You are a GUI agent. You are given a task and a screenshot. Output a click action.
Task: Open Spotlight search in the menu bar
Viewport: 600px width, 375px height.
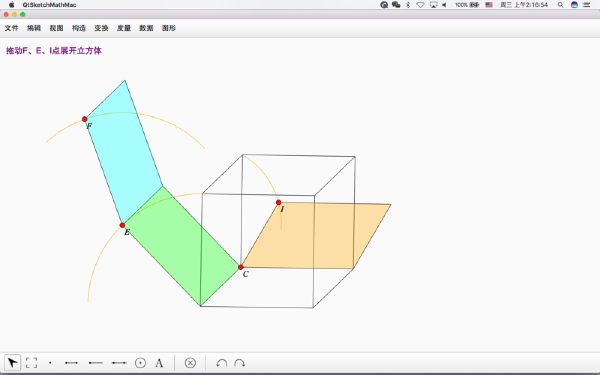(560, 5)
